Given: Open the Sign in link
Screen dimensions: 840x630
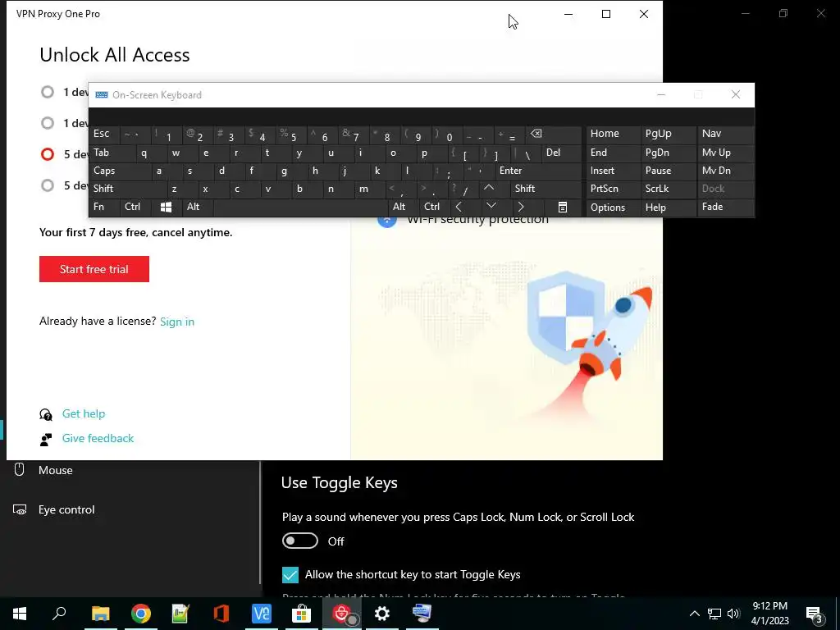Looking at the screenshot, I should click(x=177, y=322).
